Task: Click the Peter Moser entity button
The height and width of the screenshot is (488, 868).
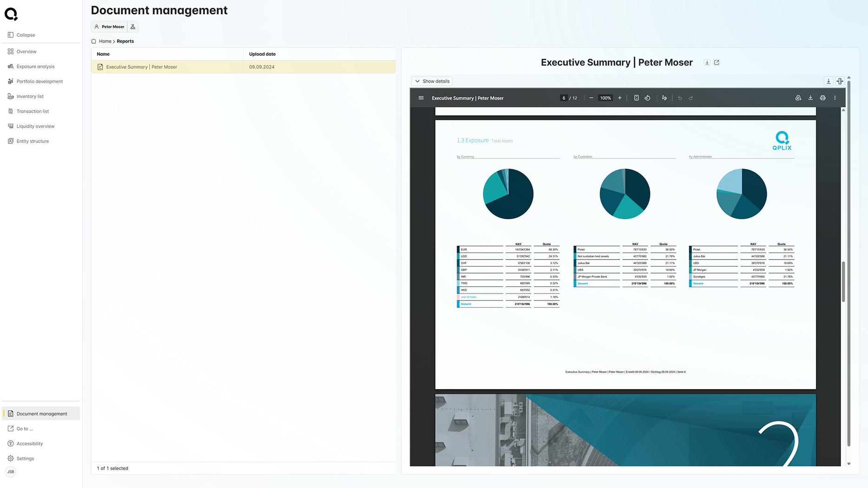Action: pyautogui.click(x=109, y=26)
